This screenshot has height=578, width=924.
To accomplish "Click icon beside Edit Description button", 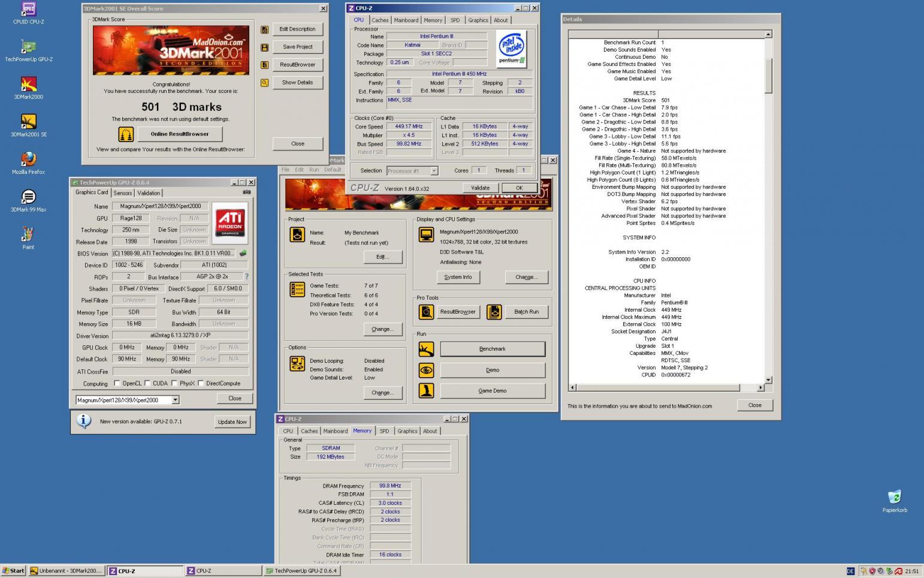I will 264,29.
